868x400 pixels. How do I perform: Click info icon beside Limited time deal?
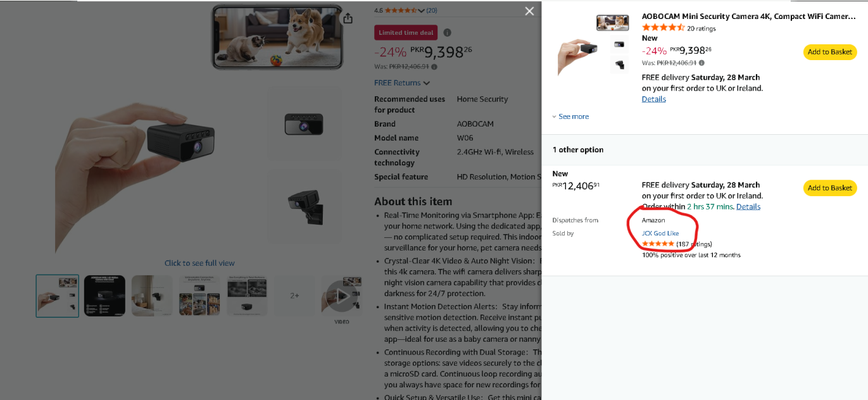(448, 33)
